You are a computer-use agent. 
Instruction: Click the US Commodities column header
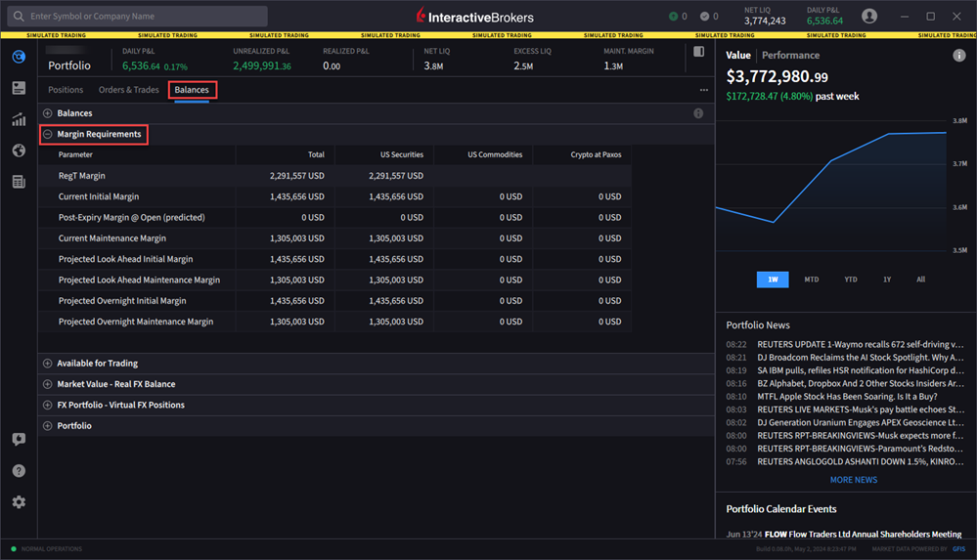click(495, 155)
